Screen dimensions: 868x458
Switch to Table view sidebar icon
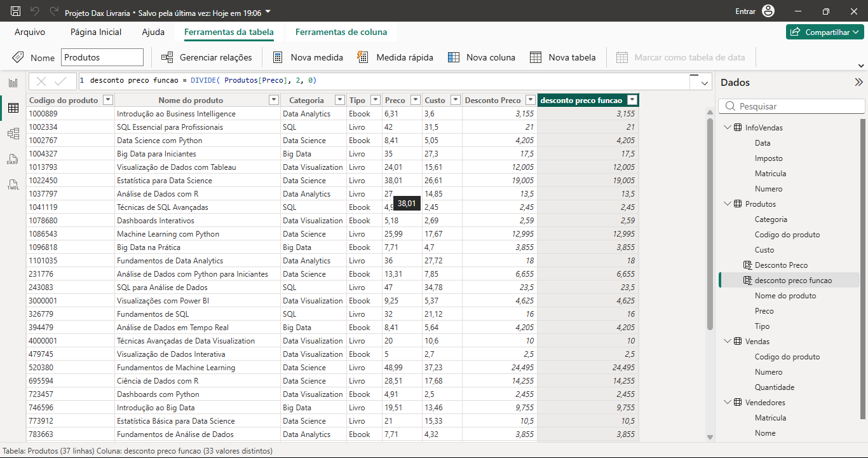pyautogui.click(x=13, y=108)
